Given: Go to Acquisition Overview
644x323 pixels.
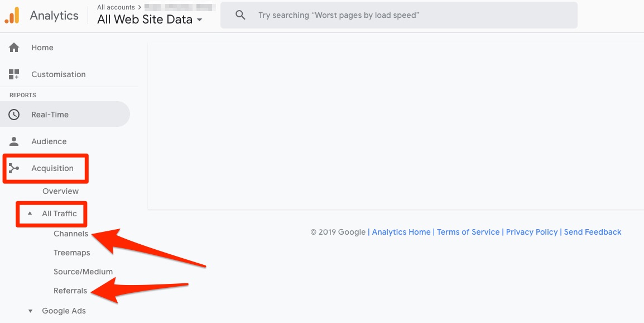Looking at the screenshot, I should pyautogui.click(x=60, y=191).
